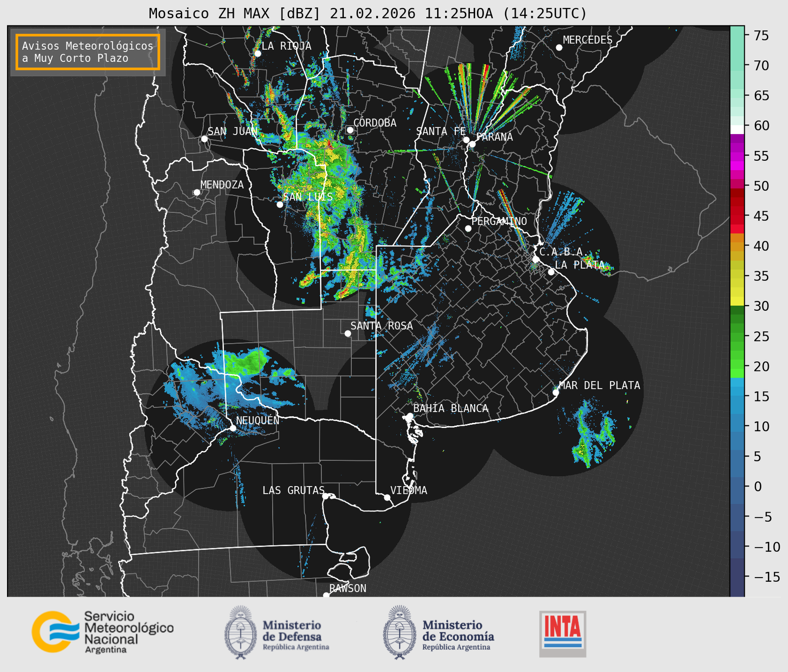Click the Avisos Meteorológicos a Muy Corto Plazo box
The image size is (788, 672).
[x=88, y=52]
